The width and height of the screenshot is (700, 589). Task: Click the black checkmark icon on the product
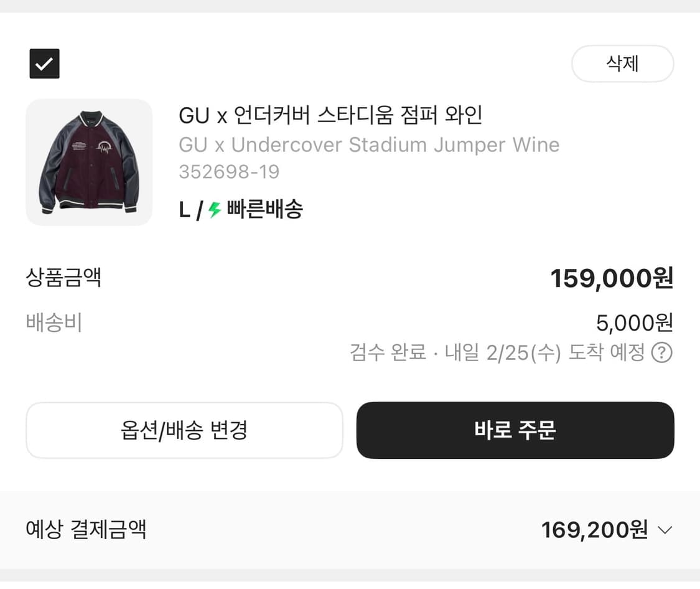[x=44, y=64]
